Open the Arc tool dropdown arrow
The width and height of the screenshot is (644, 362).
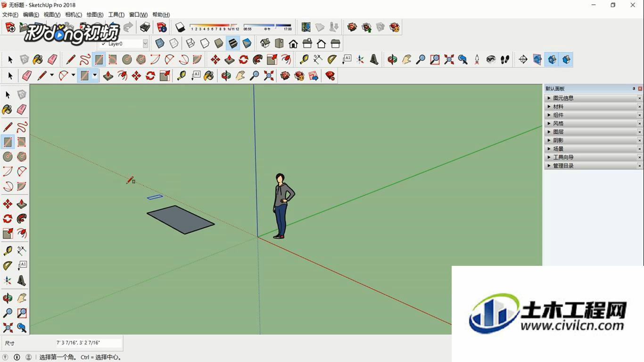73,75
